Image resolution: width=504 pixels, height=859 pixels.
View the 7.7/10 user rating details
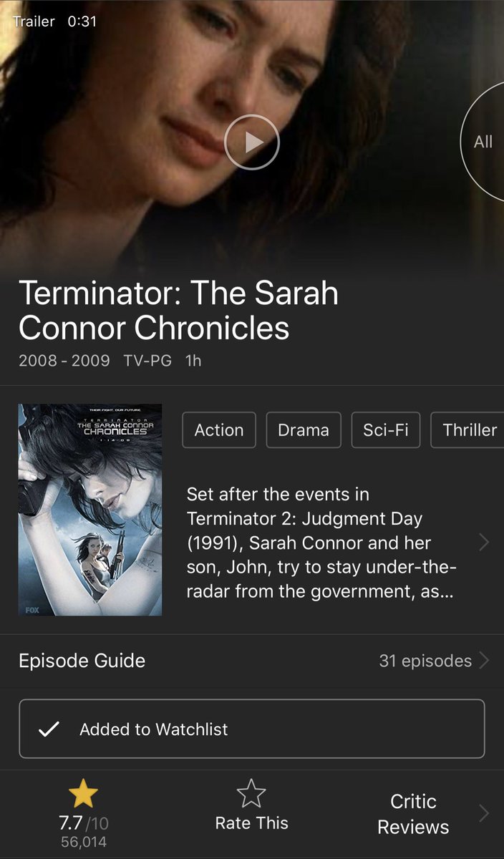coord(84,823)
